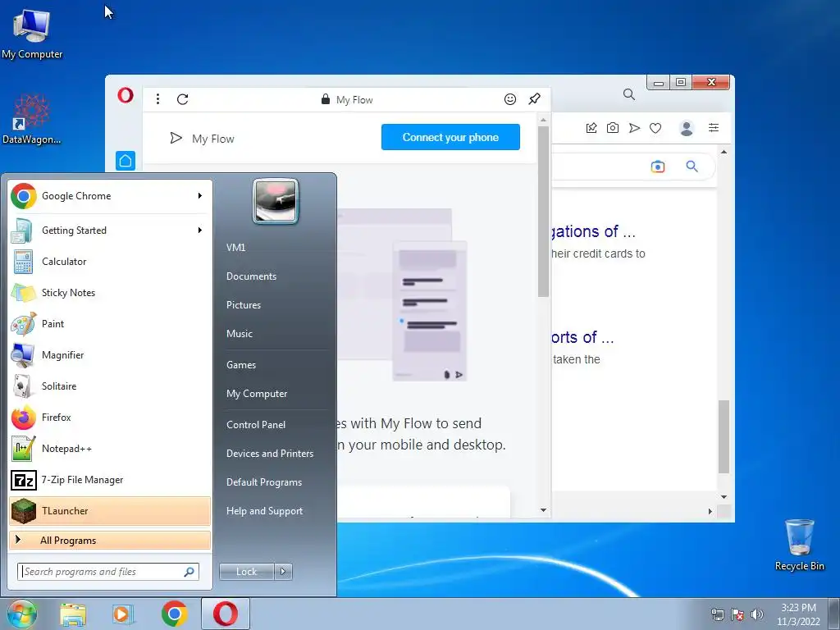This screenshot has width=840, height=630.
Task: Select the DataWagon desktop shortcut
Action: pyautogui.click(x=32, y=120)
